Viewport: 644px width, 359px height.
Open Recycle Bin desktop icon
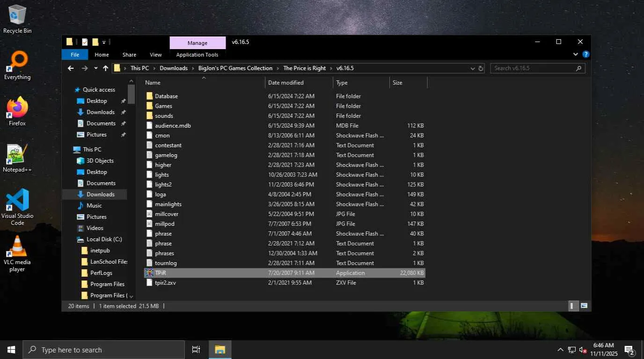coord(17,19)
